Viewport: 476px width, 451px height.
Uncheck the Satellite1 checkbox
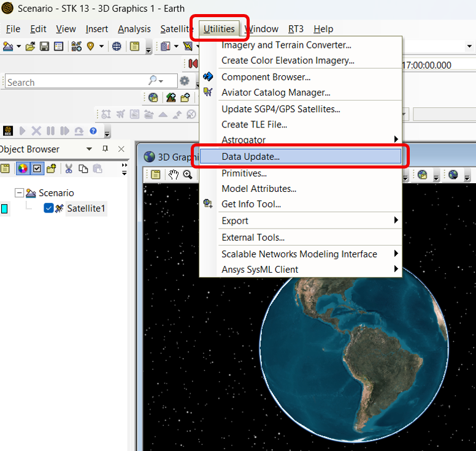pyautogui.click(x=49, y=208)
